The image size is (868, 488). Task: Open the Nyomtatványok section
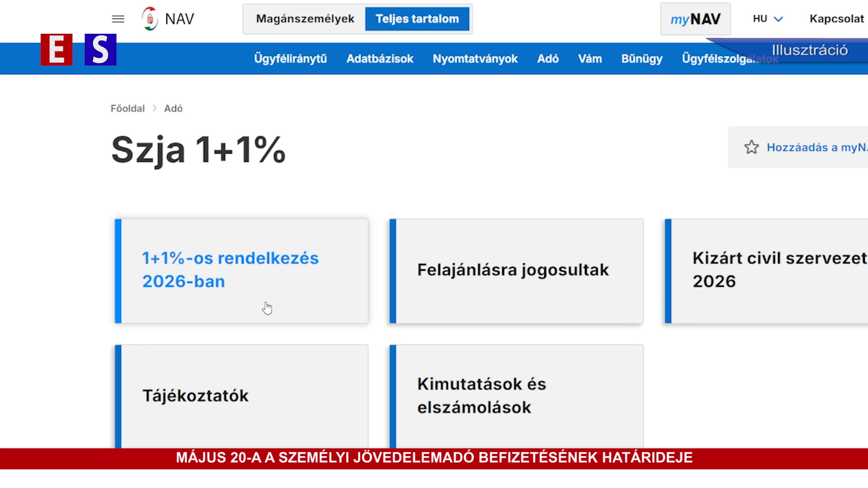[475, 58]
